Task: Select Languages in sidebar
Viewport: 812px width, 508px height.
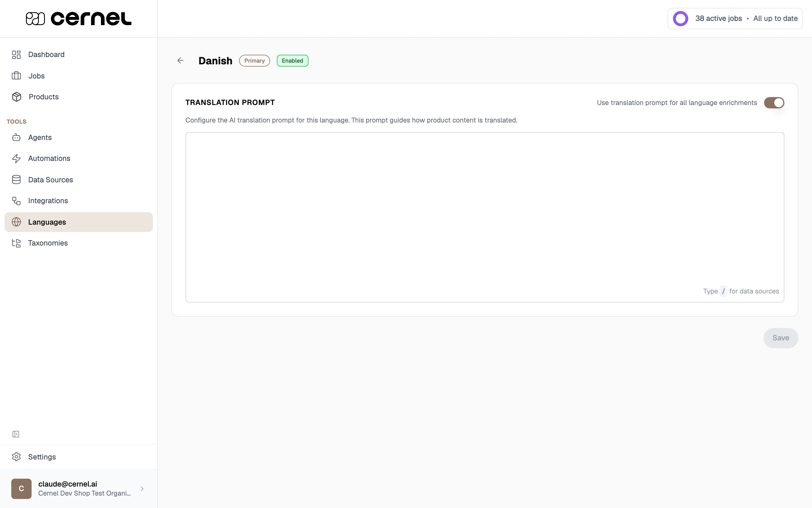Action: click(x=78, y=222)
